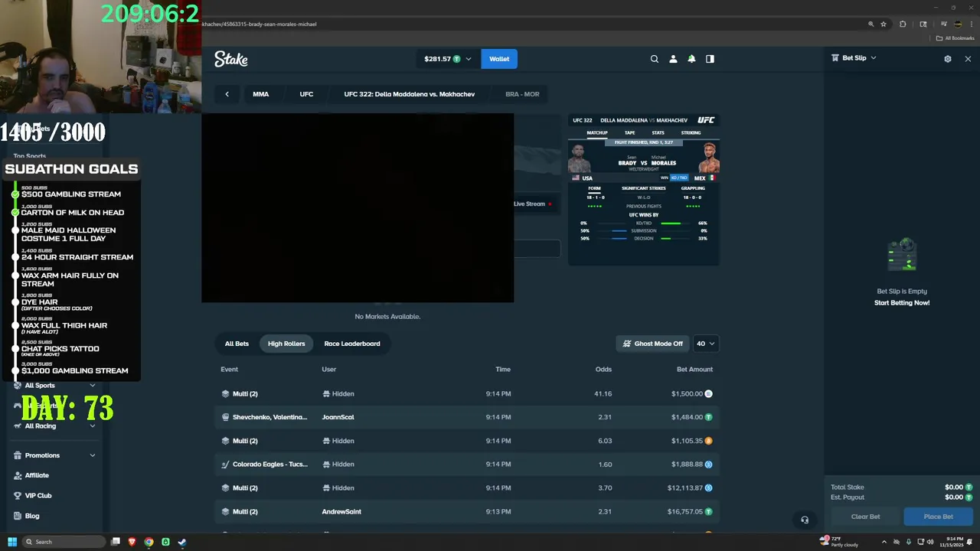Open the Windows Start menu
The image size is (980, 551).
coord(12,542)
